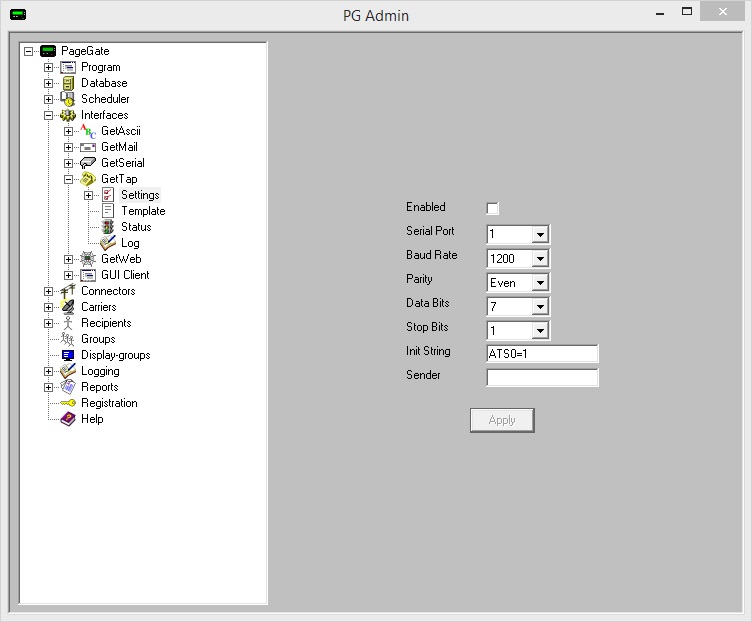
Task: Open the Data Bits dropdown
Action: tap(540, 306)
